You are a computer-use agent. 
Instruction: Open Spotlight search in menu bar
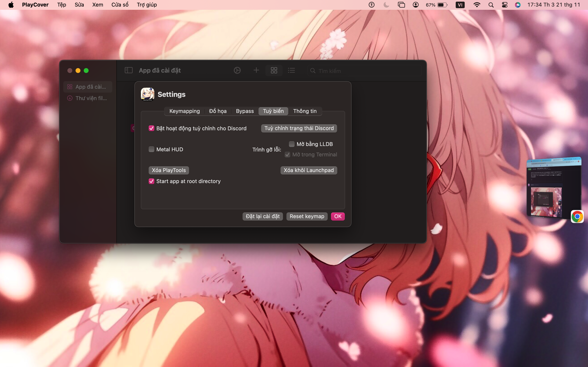[491, 5]
